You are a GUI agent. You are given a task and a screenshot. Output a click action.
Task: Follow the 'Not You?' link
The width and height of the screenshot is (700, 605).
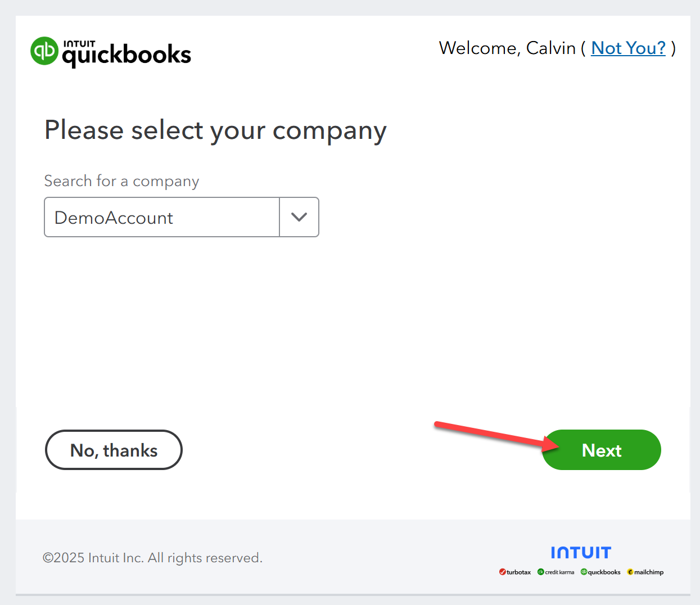click(628, 48)
